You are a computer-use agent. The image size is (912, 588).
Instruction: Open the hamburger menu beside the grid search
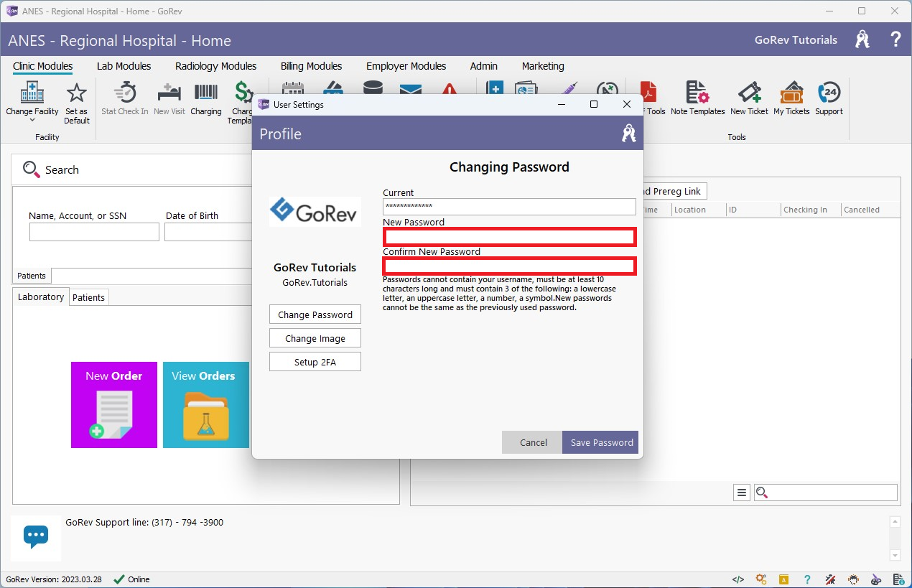pyautogui.click(x=742, y=493)
